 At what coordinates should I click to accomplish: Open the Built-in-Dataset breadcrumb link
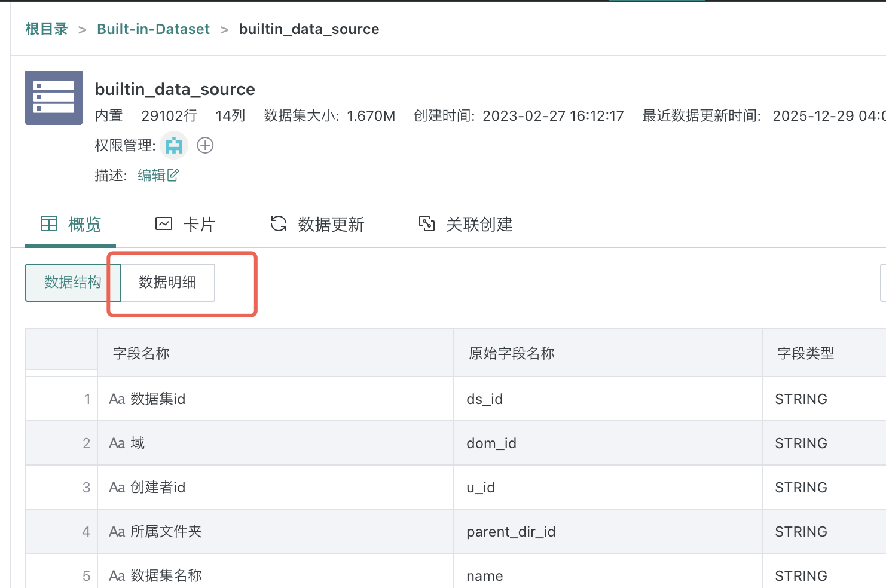[x=153, y=29]
